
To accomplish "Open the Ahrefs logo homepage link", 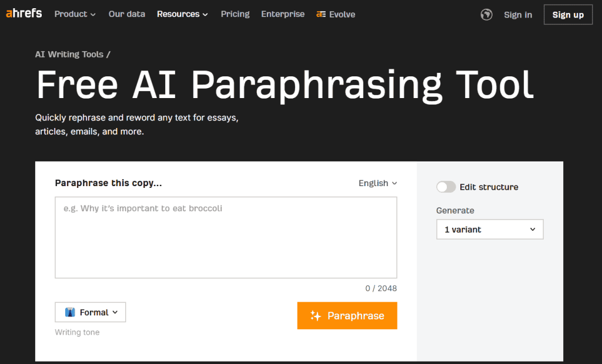I will (24, 14).
